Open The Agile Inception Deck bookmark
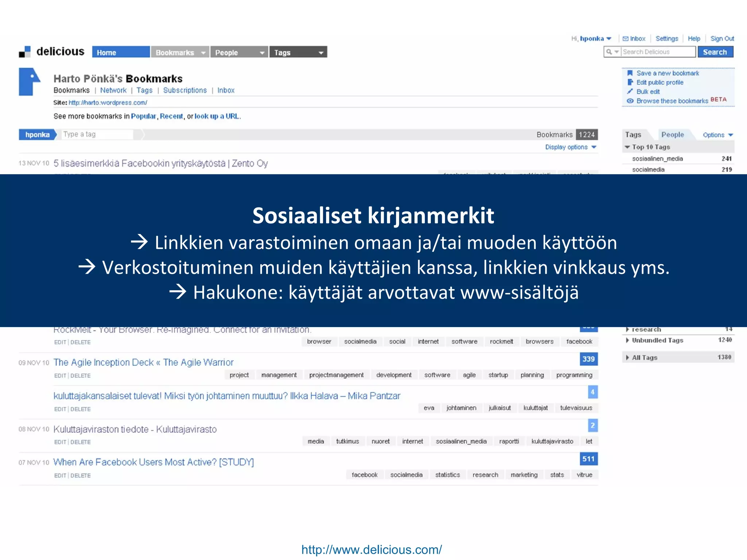This screenshot has height=560, width=747. [143, 362]
